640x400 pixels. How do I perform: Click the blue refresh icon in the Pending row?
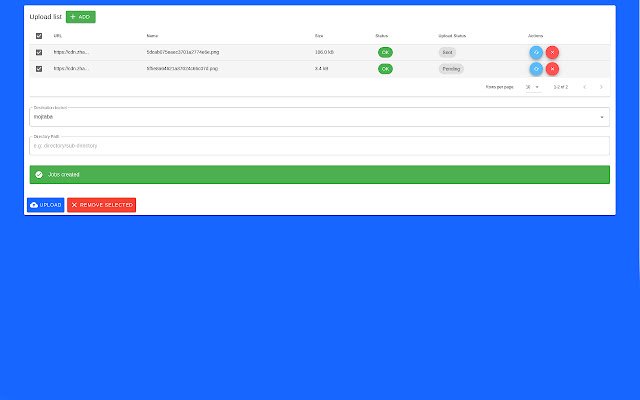536,69
